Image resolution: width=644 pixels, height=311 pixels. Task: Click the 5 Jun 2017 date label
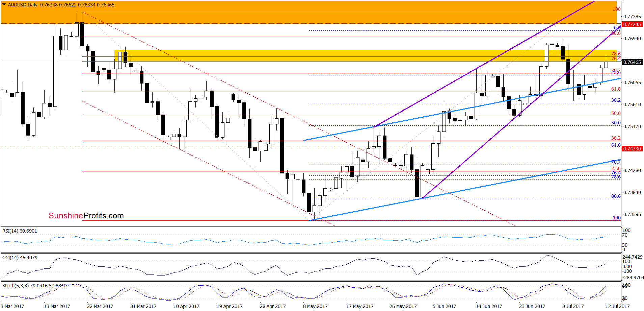click(445, 306)
